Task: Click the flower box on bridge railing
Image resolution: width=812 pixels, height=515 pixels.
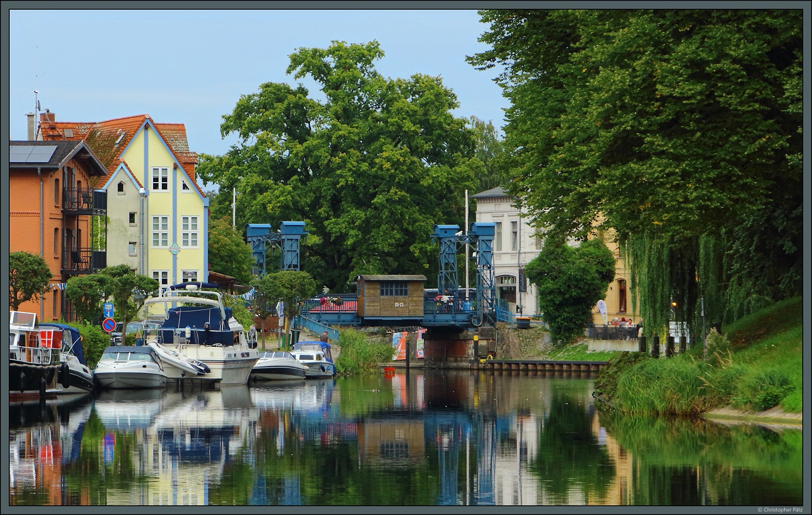Action: (331, 302)
